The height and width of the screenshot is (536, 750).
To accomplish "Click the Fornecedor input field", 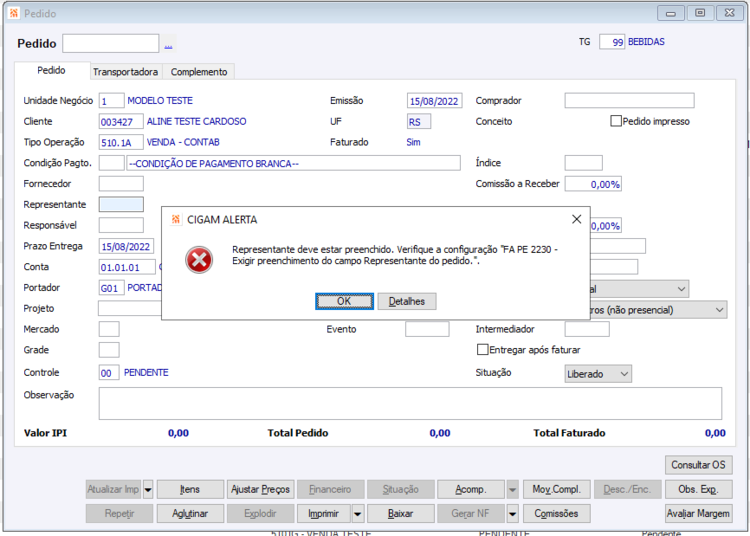I will pyautogui.click(x=121, y=184).
